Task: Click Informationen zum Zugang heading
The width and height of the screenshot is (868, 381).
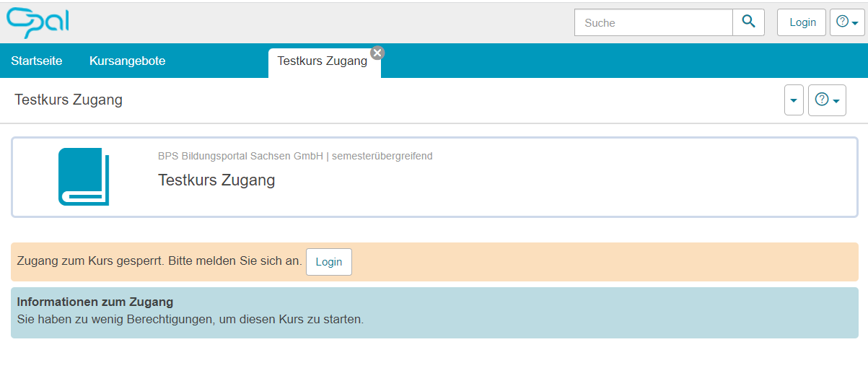Action: coord(95,302)
